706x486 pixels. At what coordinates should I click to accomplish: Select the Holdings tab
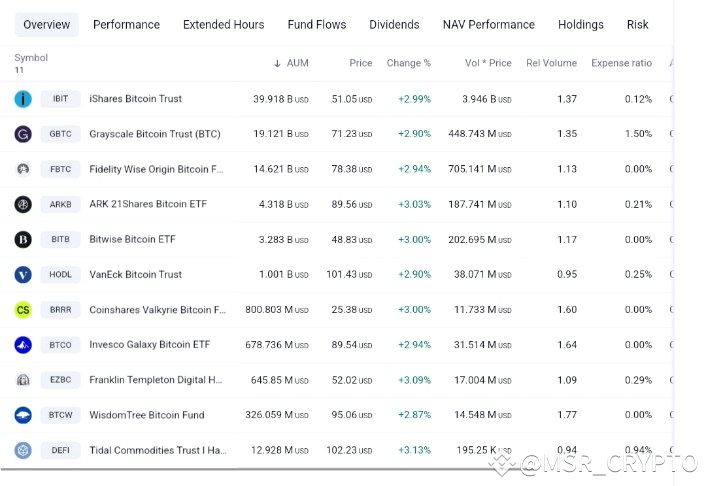[581, 24]
